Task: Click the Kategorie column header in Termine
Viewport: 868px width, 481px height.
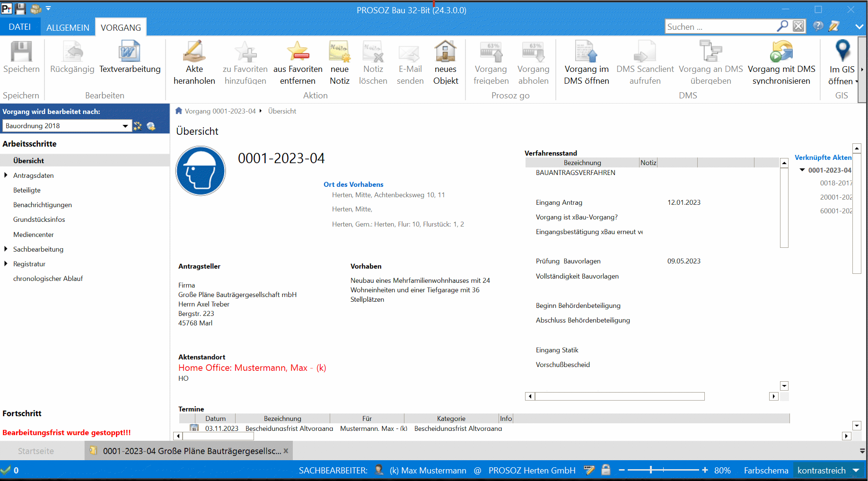Action: [451, 418]
